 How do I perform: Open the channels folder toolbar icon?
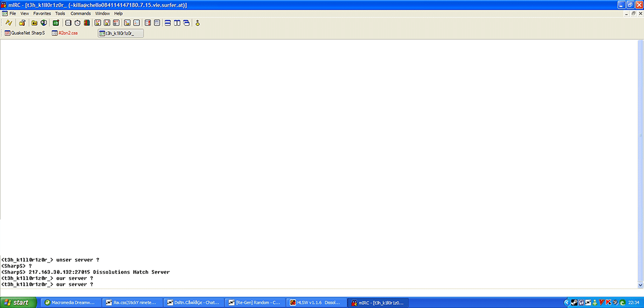34,23
